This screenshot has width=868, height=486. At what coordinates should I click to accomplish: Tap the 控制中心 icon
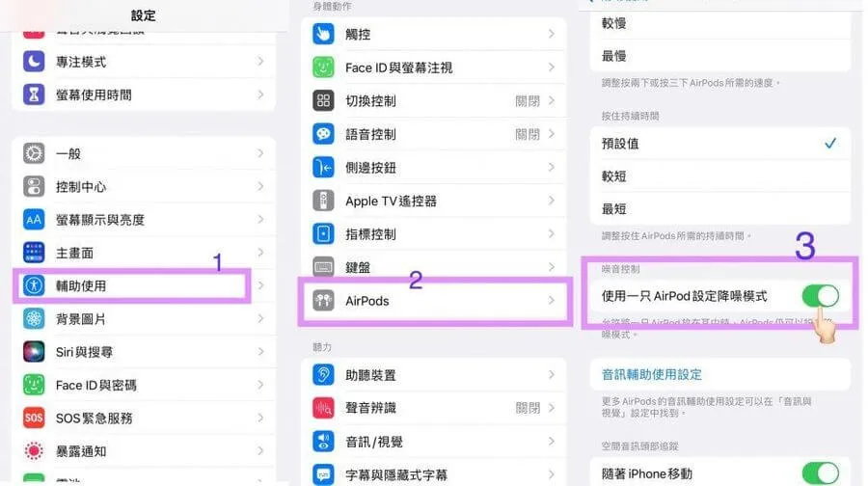pyautogui.click(x=34, y=186)
